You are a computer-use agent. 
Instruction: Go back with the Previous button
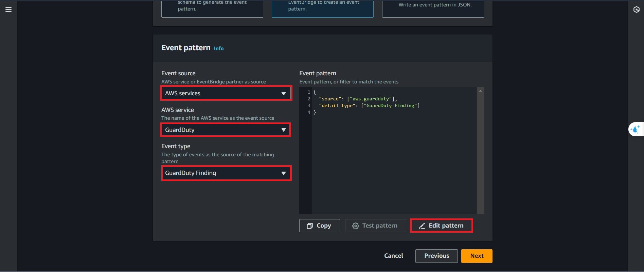tap(436, 256)
